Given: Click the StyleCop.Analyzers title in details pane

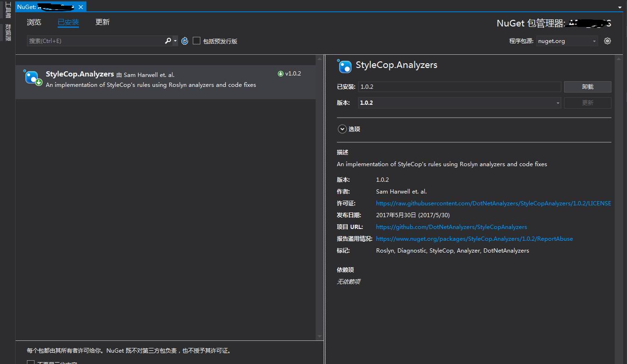Looking at the screenshot, I should pyautogui.click(x=396, y=65).
